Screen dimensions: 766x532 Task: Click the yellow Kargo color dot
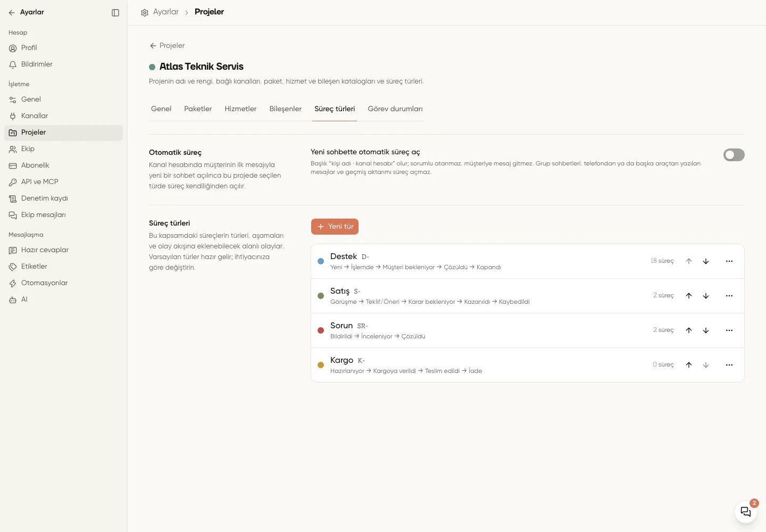pos(321,365)
